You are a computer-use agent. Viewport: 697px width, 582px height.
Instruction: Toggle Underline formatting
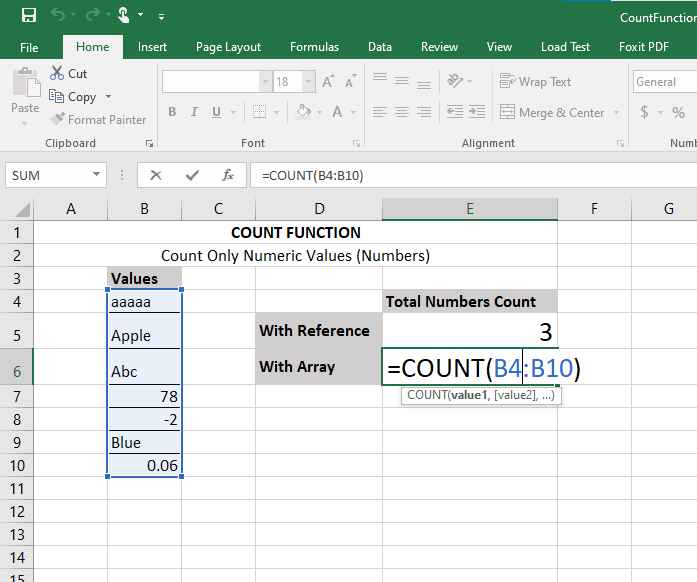216,112
